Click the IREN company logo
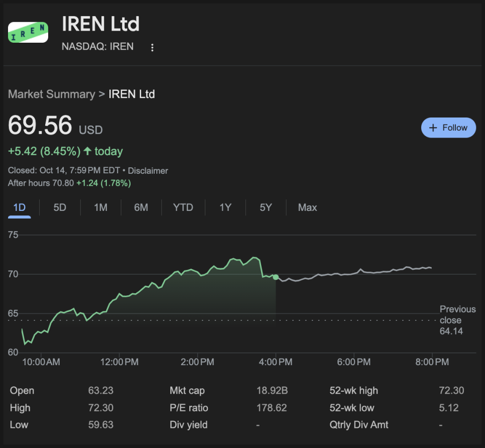The width and height of the screenshot is (485, 448). 28,32
